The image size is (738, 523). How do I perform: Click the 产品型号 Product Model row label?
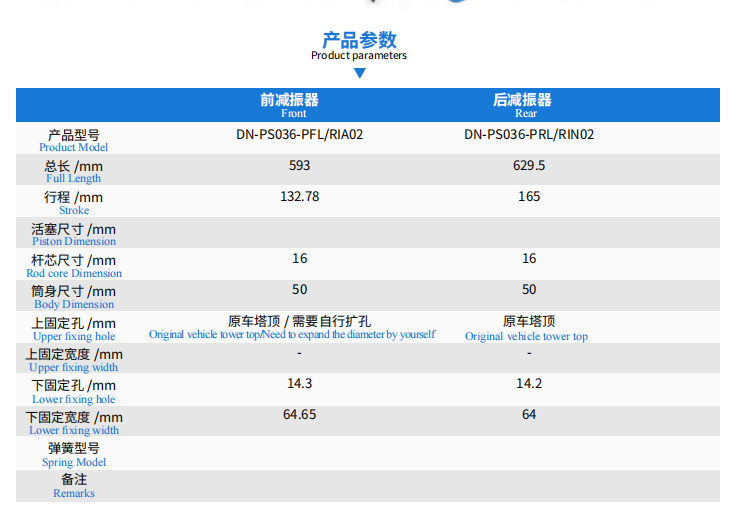74,140
